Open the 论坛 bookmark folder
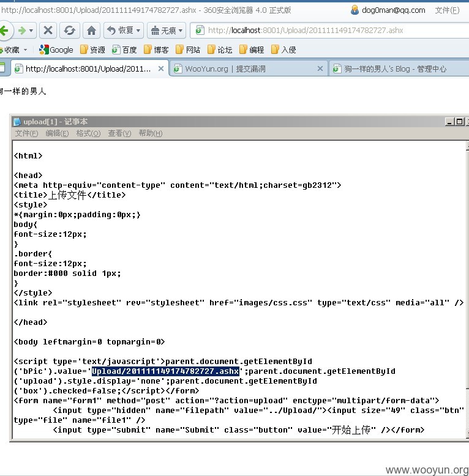Viewport: 469px width, 476px height. (220, 50)
